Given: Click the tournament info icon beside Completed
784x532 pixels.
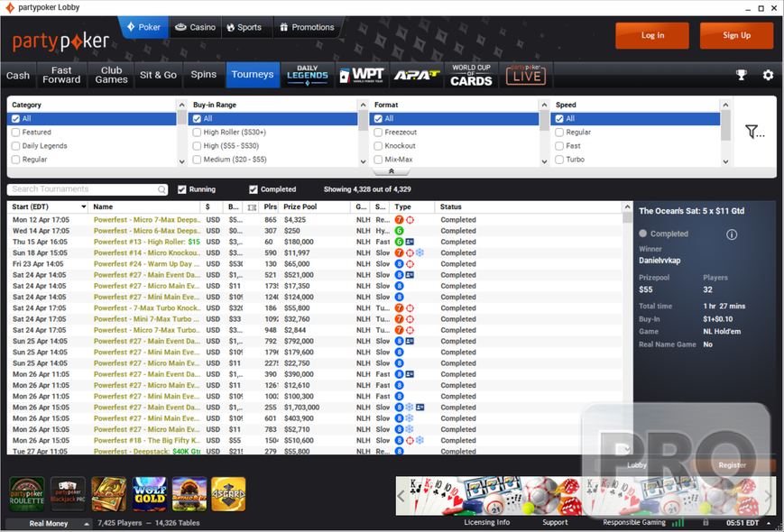Looking at the screenshot, I should [732, 234].
